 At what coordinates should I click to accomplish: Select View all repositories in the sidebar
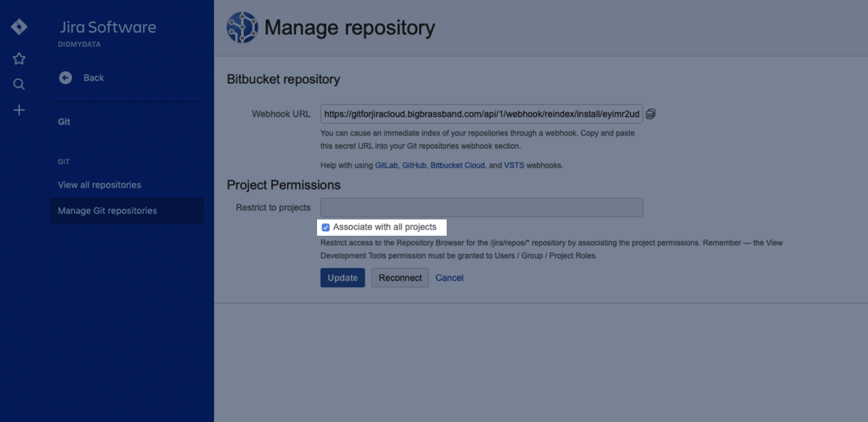pyautogui.click(x=99, y=185)
